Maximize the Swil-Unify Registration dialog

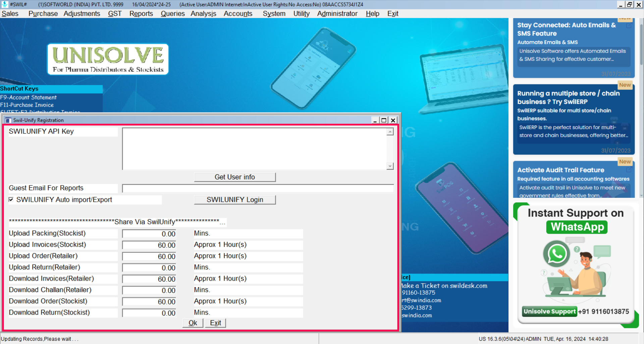384,120
